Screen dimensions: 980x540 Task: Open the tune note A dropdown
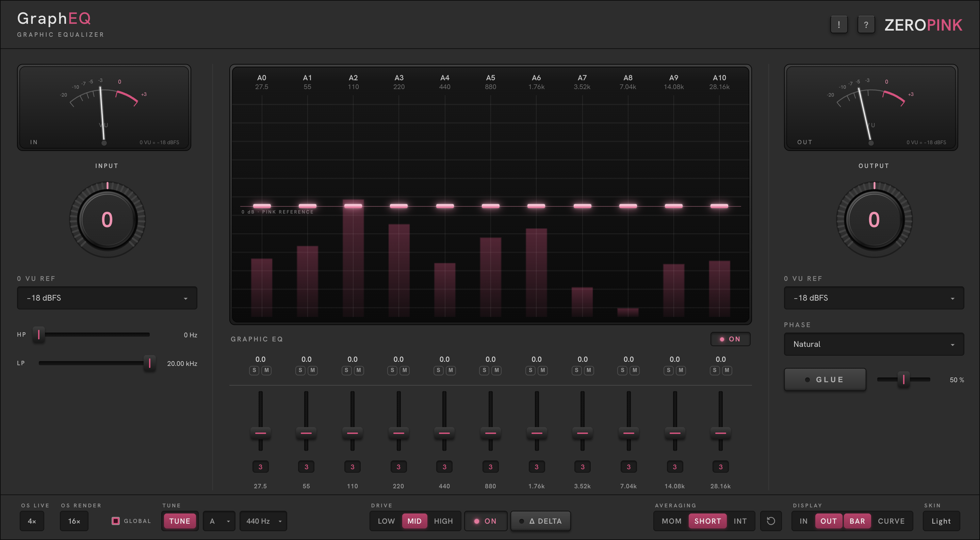pos(219,521)
